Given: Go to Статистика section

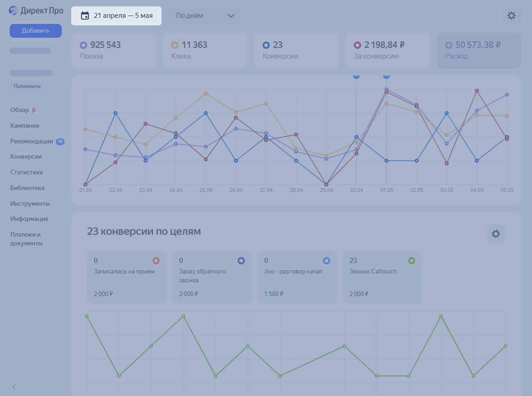Looking at the screenshot, I should pyautogui.click(x=27, y=172).
